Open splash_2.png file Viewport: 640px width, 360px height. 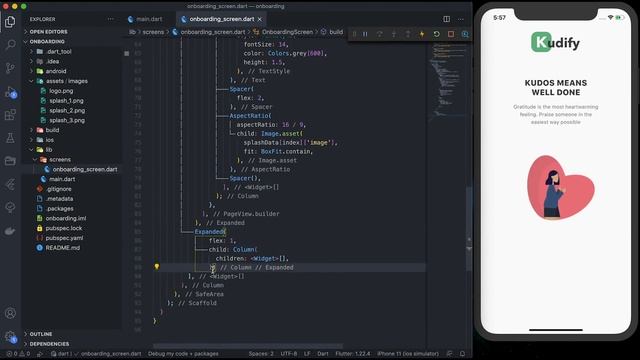click(67, 110)
